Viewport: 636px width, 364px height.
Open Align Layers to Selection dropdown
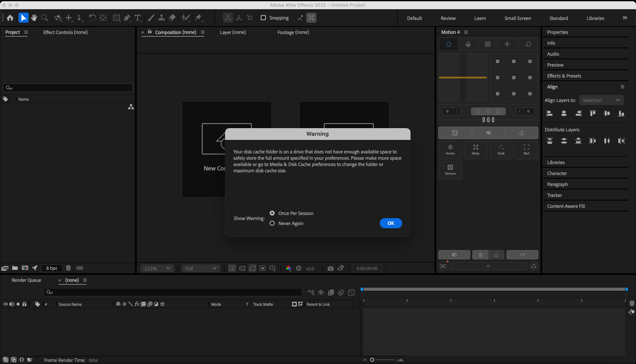601,100
